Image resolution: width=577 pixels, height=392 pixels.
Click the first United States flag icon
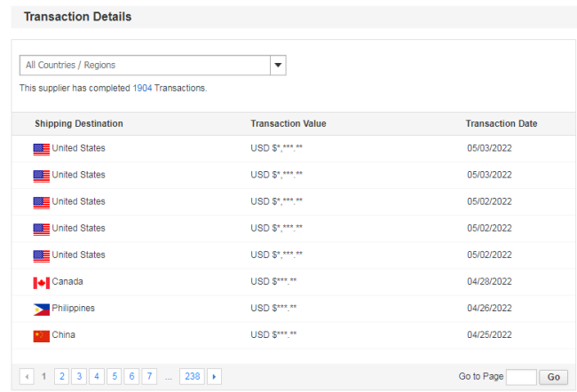coord(41,149)
